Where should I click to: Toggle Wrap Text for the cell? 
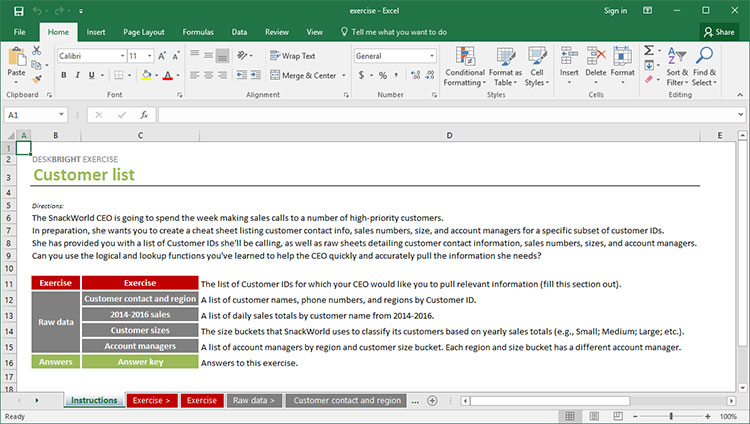[x=292, y=56]
